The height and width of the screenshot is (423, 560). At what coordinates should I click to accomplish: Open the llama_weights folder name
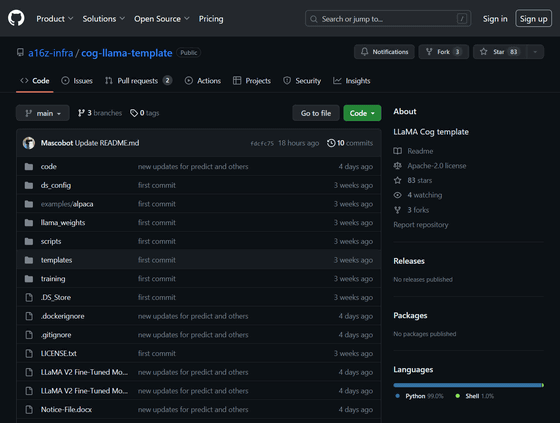click(63, 223)
